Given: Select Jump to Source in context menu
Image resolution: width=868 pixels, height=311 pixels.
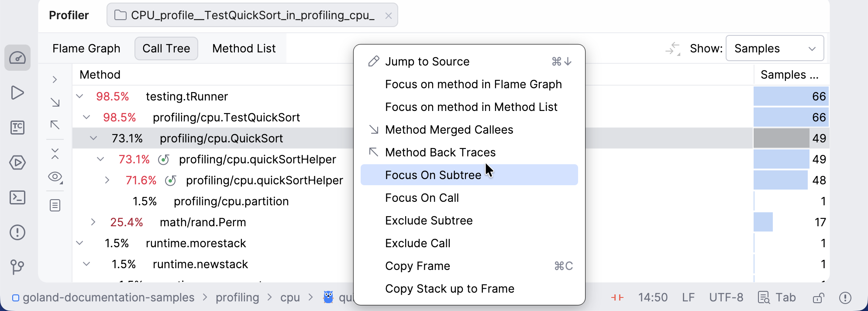Looking at the screenshot, I should (x=427, y=61).
